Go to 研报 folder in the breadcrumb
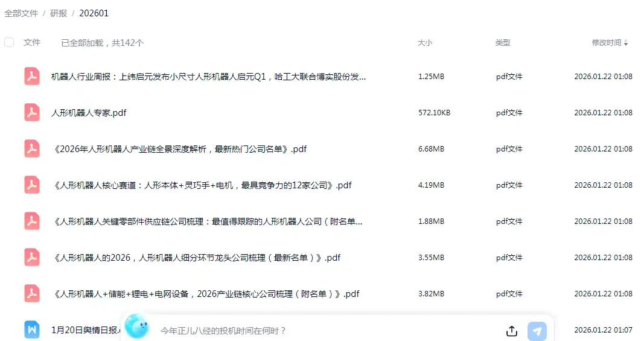 (59, 13)
